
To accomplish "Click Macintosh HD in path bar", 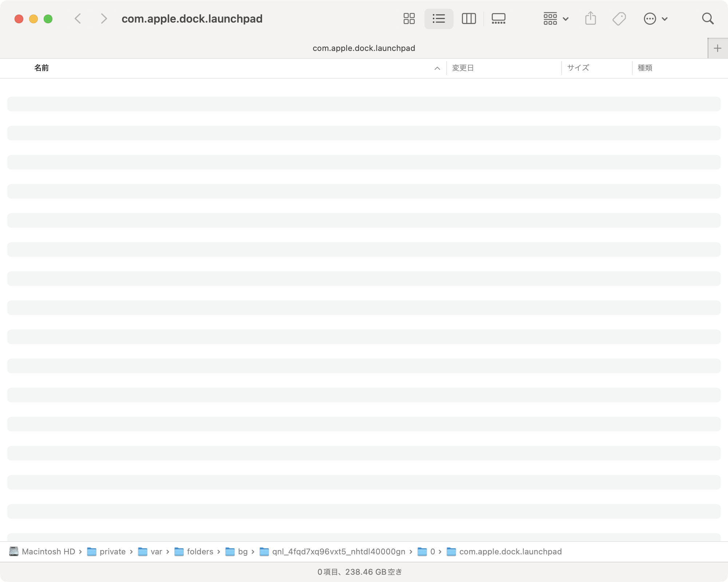I will tap(42, 552).
